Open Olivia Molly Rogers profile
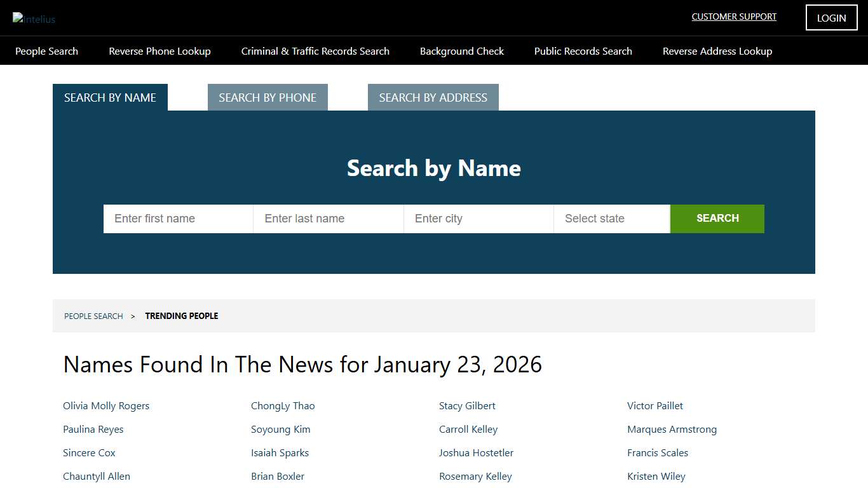This screenshot has width=868, height=488. pyautogui.click(x=106, y=405)
